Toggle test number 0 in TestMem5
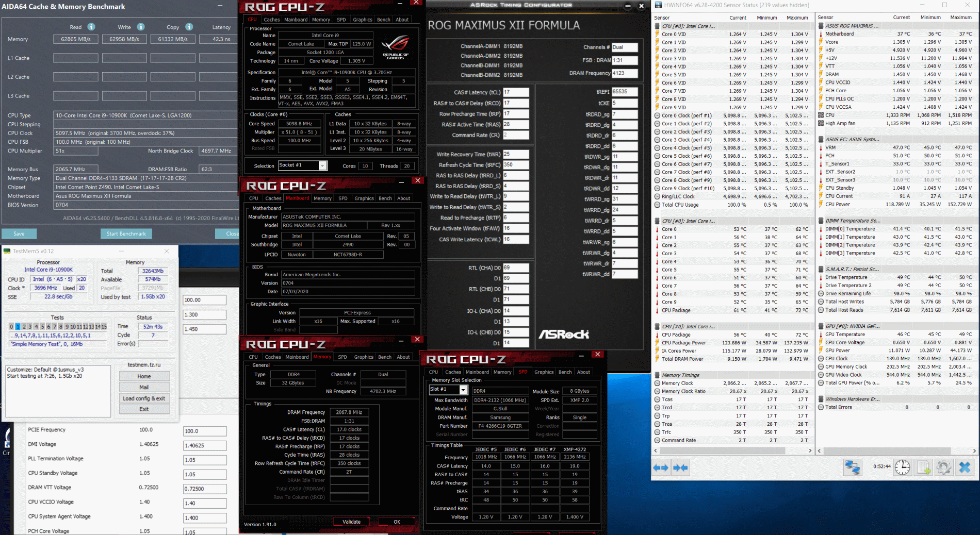The image size is (980, 535). pos(11,327)
